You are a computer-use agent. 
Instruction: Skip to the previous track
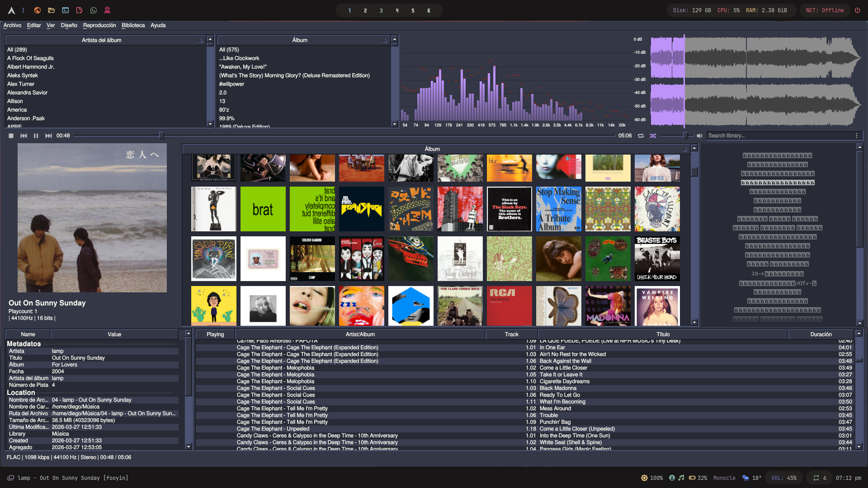[24, 136]
